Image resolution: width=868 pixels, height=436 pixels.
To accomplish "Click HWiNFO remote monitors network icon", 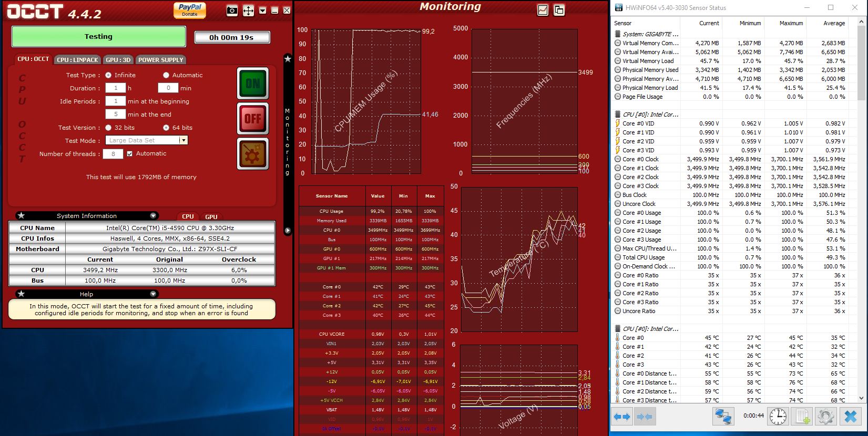I will [x=723, y=417].
